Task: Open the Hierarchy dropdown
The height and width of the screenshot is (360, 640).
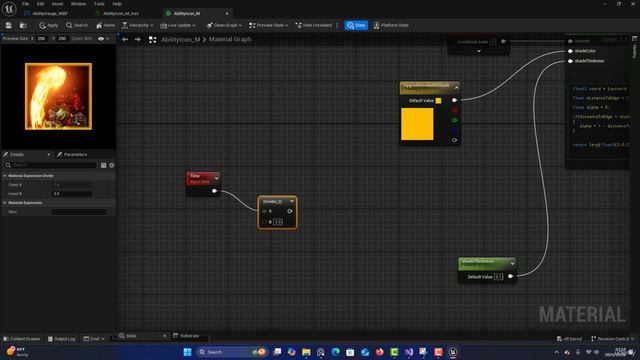Action: coord(138,25)
